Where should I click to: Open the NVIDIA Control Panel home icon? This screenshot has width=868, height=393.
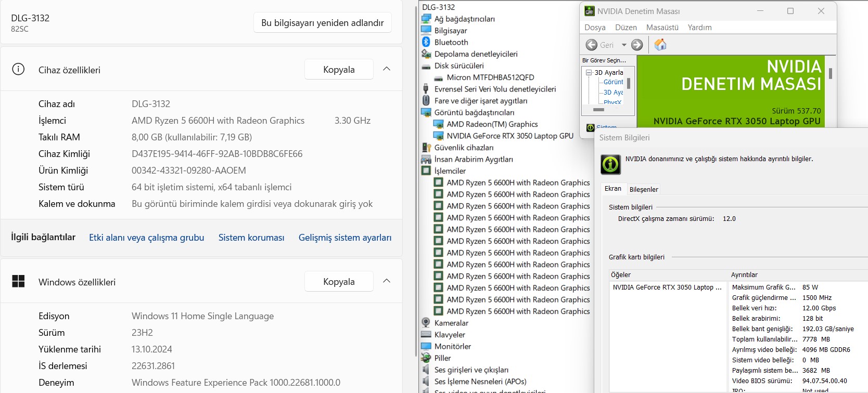pos(660,45)
